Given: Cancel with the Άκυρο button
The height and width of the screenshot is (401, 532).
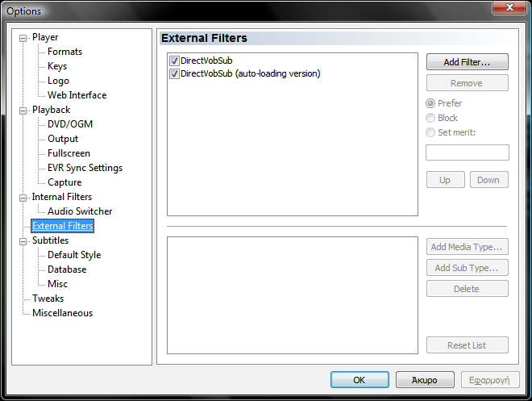Looking at the screenshot, I should (425, 380).
